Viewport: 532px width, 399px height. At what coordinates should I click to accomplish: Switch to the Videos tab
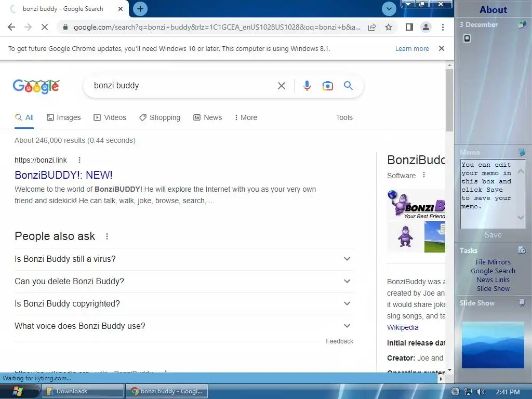(110, 118)
